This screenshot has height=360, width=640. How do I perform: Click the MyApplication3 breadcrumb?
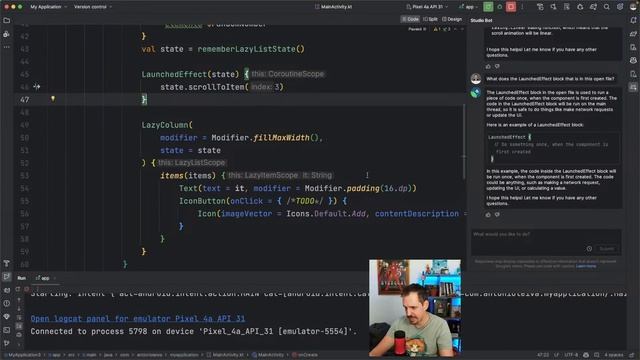pyautogui.click(x=23, y=355)
